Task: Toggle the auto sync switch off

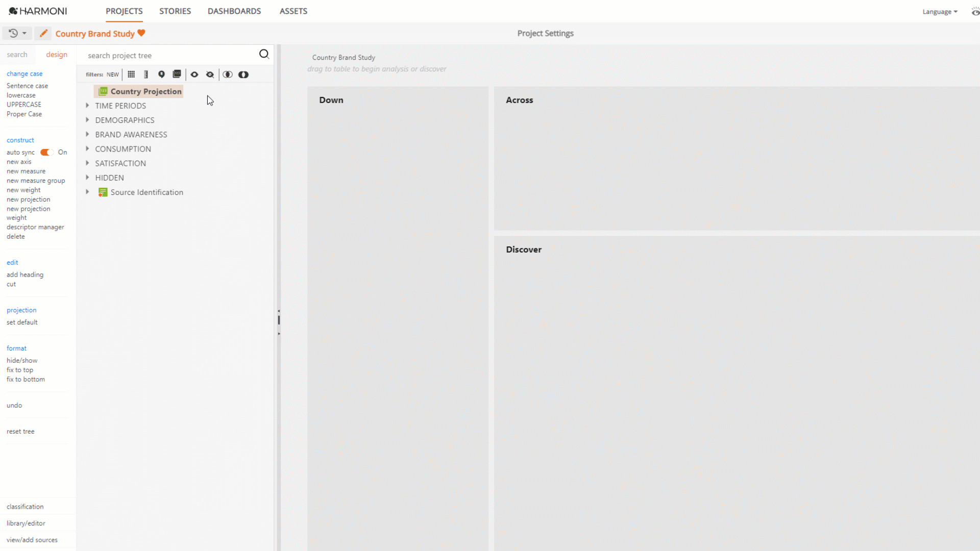Action: click(47, 152)
